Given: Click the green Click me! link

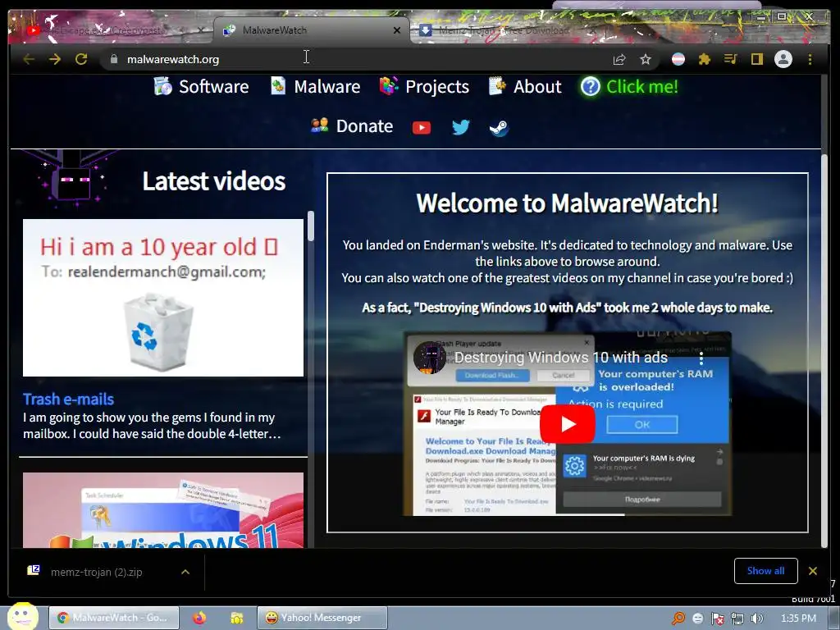Looking at the screenshot, I should pyautogui.click(x=641, y=86).
